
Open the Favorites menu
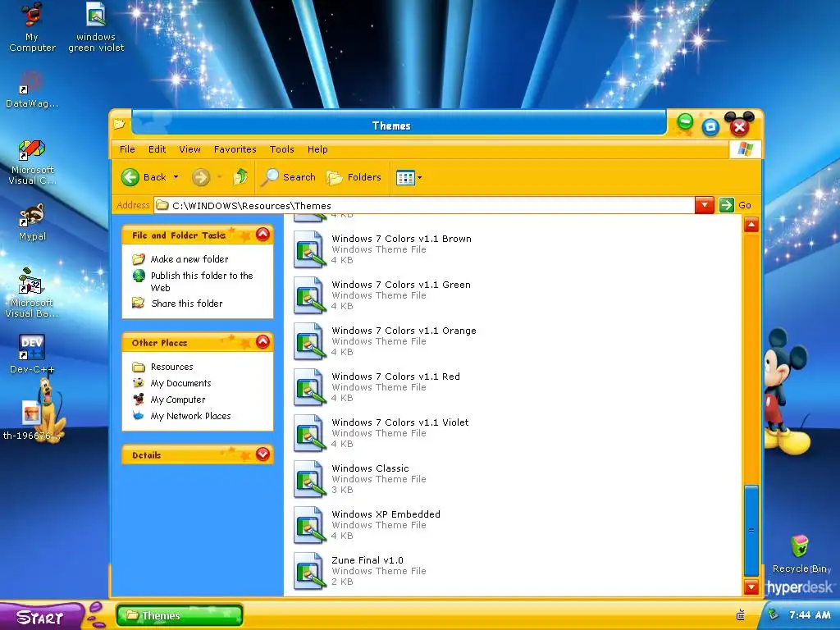235,149
